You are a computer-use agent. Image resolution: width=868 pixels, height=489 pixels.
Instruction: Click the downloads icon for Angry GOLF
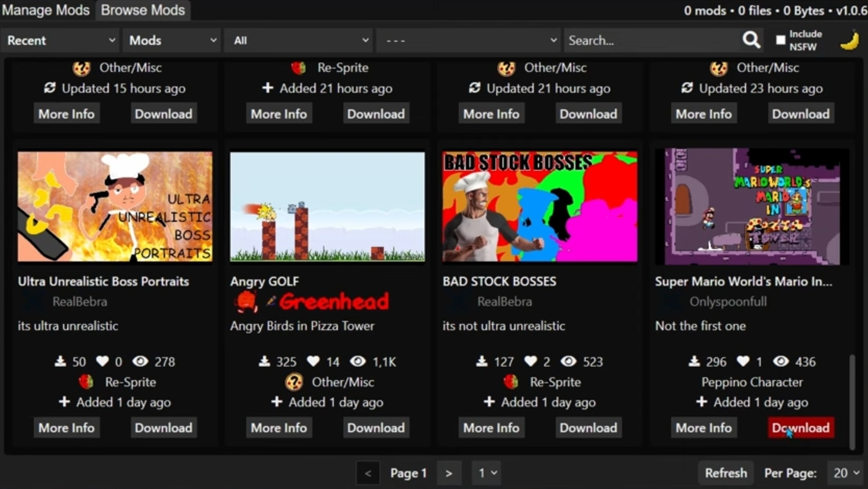pos(265,361)
